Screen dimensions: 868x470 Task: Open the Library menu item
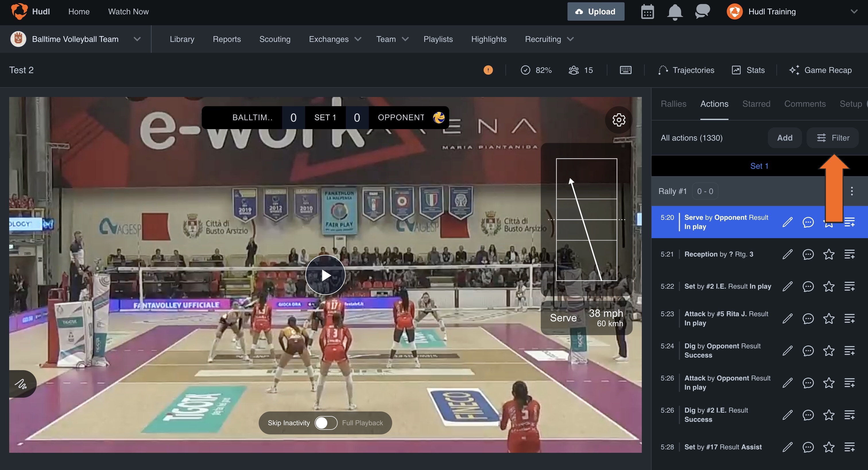click(x=182, y=39)
